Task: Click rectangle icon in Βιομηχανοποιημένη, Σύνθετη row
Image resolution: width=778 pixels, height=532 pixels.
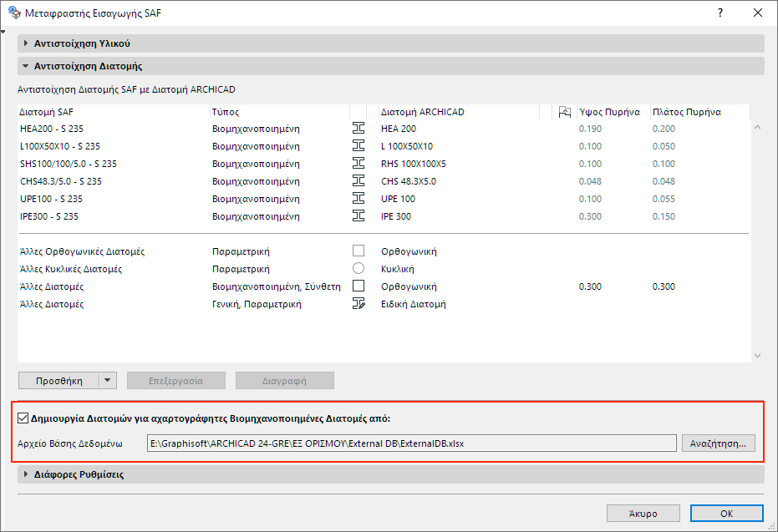Action: [x=358, y=286]
